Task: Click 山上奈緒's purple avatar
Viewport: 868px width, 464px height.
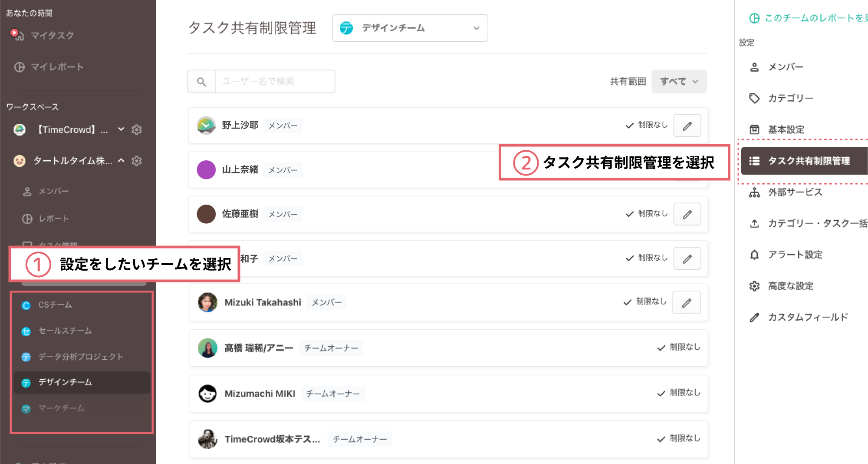Action: click(x=206, y=170)
